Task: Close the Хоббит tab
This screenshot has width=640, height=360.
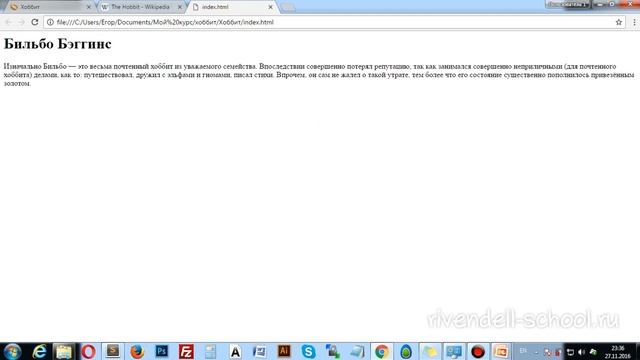Action: click(x=89, y=7)
